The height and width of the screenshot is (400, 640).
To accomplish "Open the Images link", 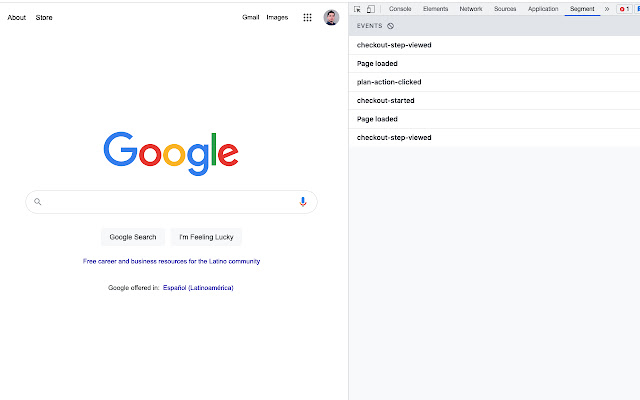I will click(x=277, y=17).
